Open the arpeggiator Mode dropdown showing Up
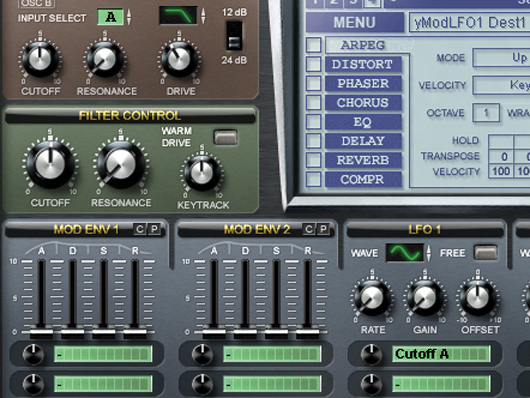The image size is (530, 398). (501, 58)
